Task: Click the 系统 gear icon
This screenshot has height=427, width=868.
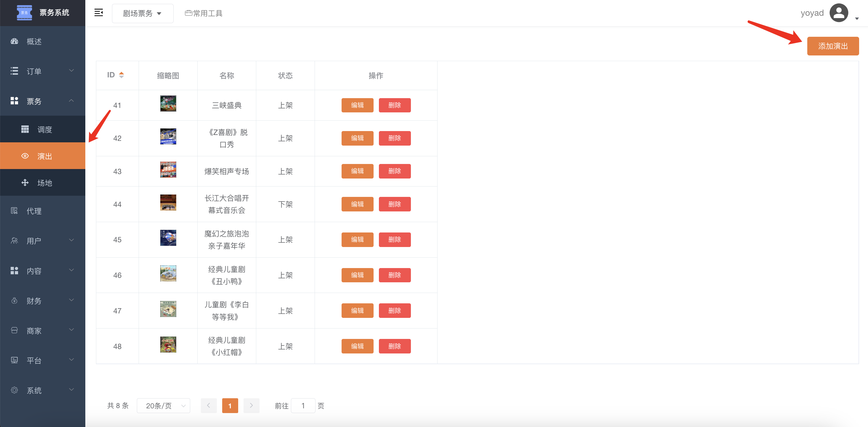Action: 15,390
